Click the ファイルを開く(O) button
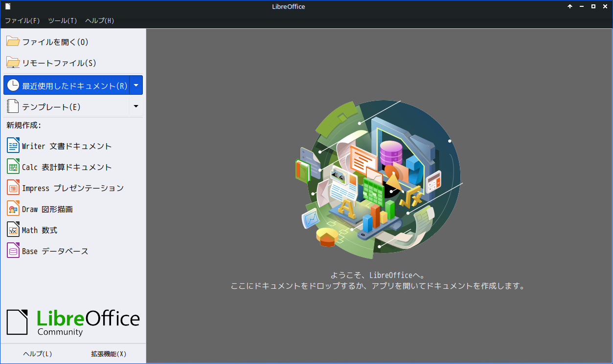613x364 pixels. (x=73, y=42)
